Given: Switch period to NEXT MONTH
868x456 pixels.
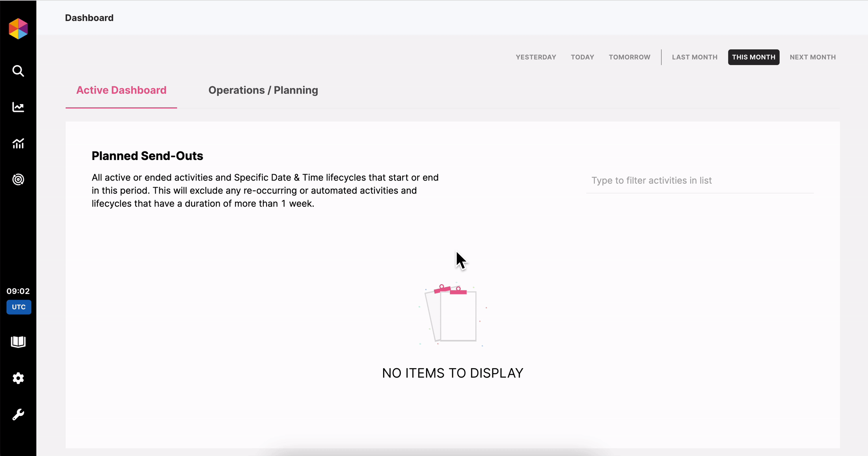Looking at the screenshot, I should [x=812, y=57].
